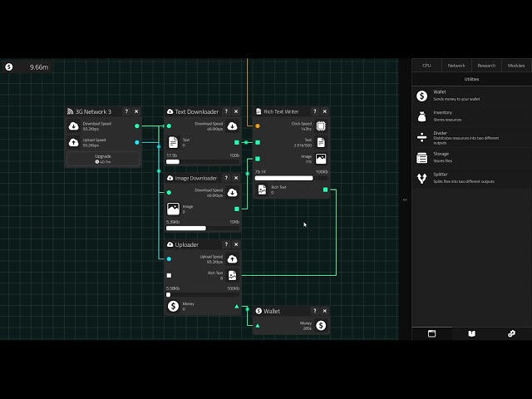Click the 9.66m money balance text
The image size is (532, 399).
(x=39, y=67)
